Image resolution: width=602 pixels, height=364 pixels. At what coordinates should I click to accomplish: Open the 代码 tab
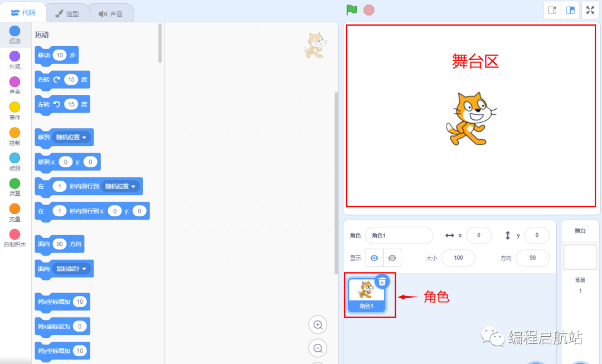23,13
